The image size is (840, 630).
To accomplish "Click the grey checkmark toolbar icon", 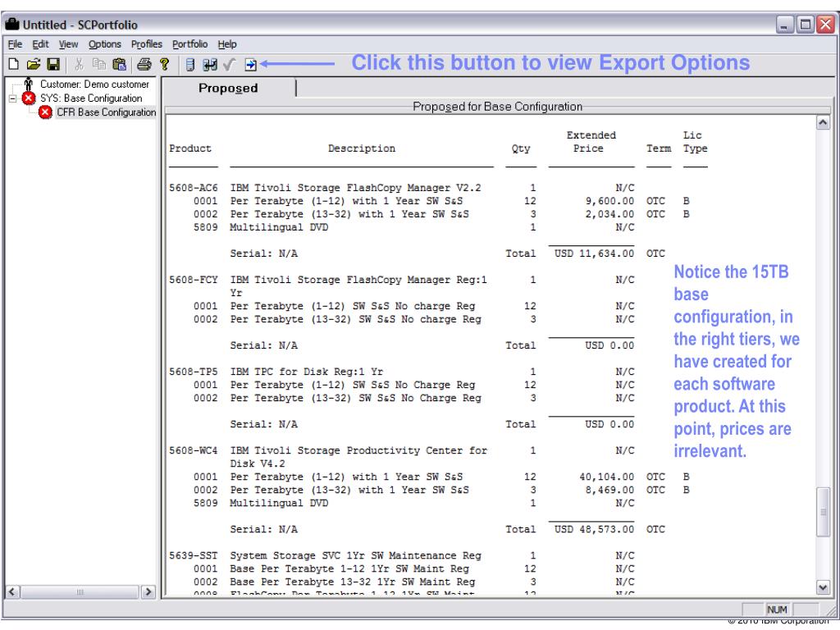I will tap(230, 65).
